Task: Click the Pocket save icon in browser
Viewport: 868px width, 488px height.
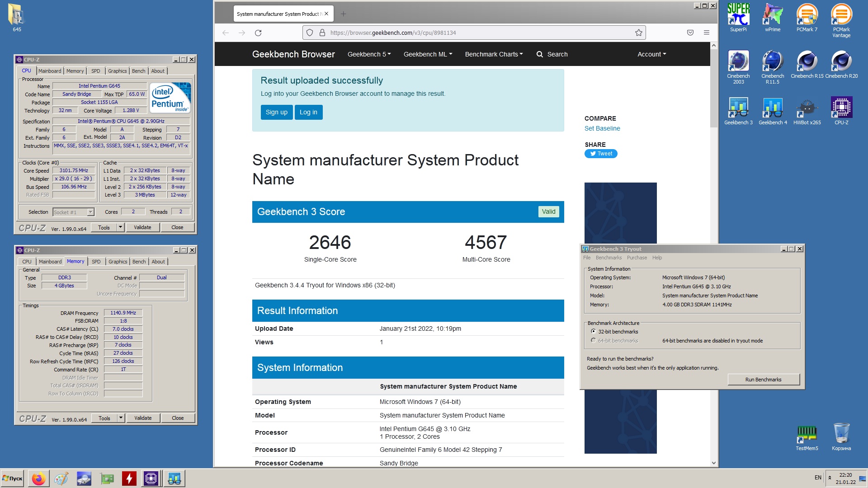Action: [x=690, y=33]
